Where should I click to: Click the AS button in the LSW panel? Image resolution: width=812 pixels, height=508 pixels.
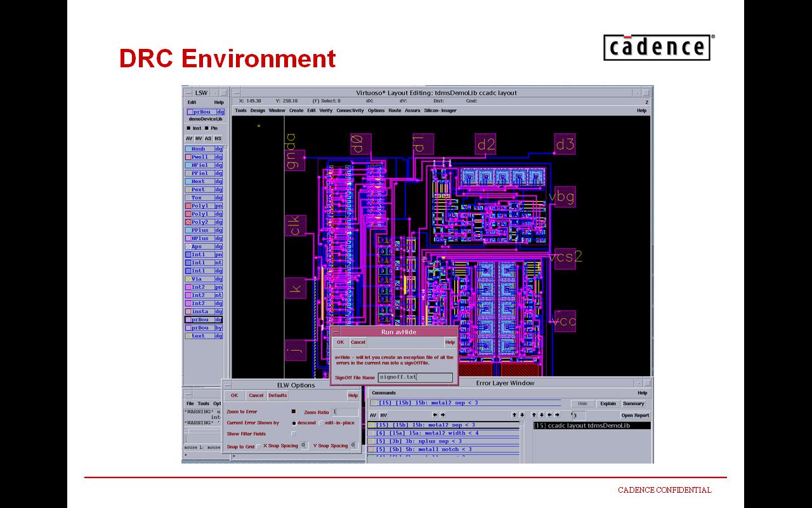pyautogui.click(x=208, y=138)
